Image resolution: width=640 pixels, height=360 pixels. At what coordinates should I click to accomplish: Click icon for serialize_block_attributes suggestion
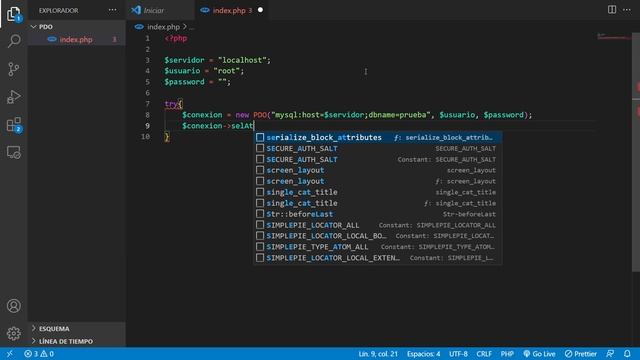pyautogui.click(x=260, y=138)
